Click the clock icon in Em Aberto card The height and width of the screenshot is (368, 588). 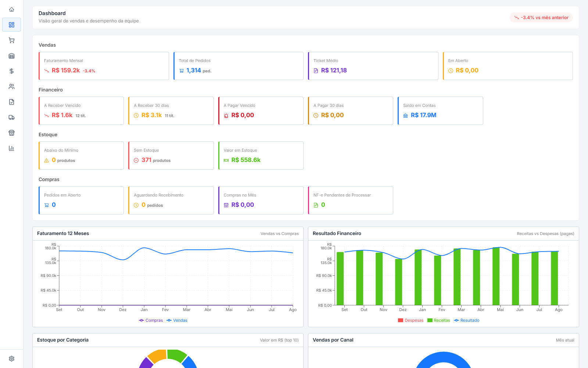[x=451, y=71]
